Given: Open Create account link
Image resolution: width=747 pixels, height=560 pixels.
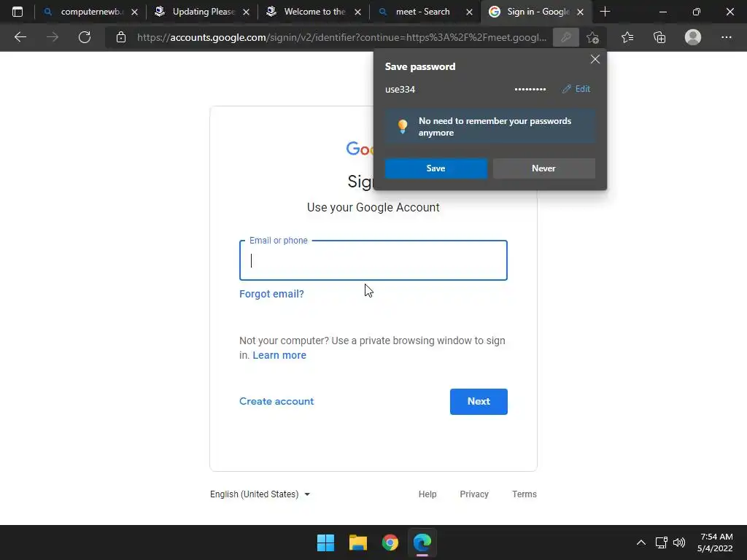Looking at the screenshot, I should point(276,402).
